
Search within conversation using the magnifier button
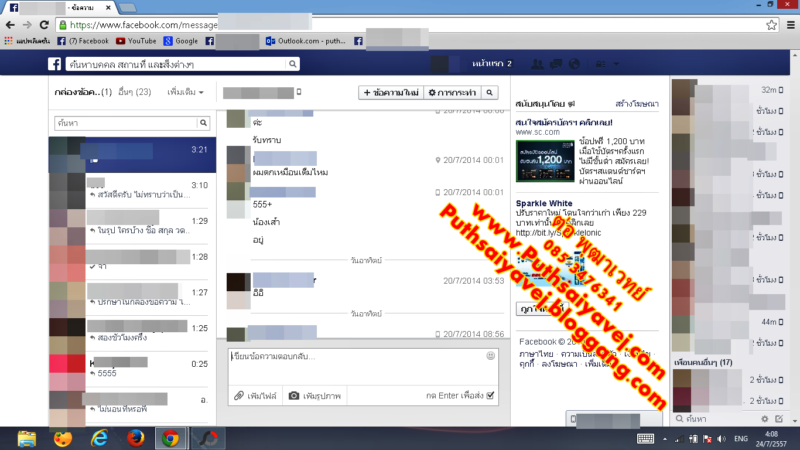[489, 92]
